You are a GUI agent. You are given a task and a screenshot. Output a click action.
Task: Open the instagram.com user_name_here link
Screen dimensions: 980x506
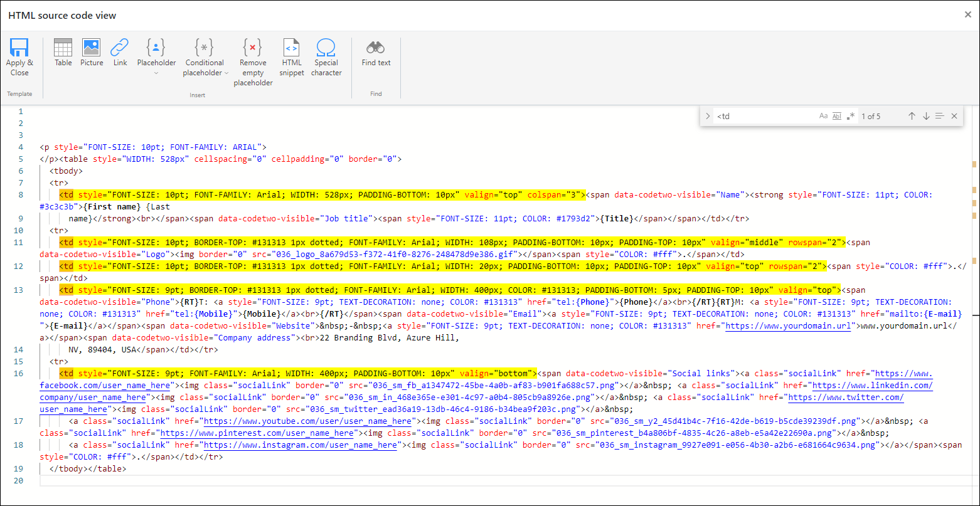pyautogui.click(x=301, y=445)
